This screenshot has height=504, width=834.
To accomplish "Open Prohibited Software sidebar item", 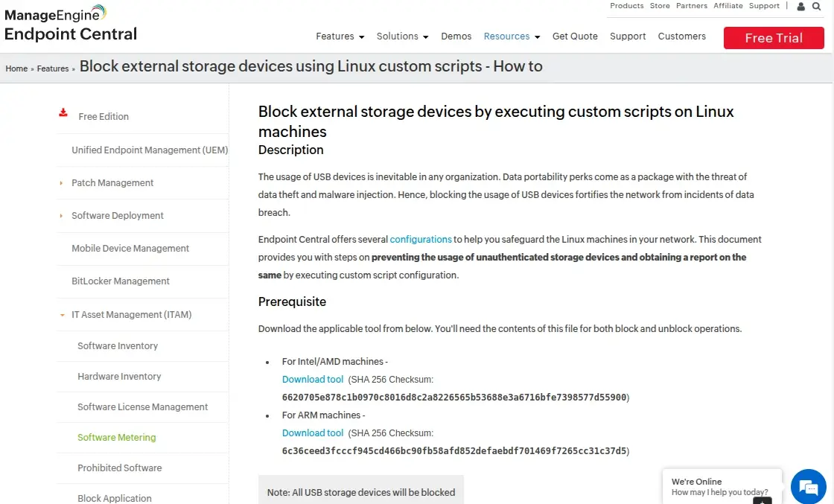I will pos(120,468).
